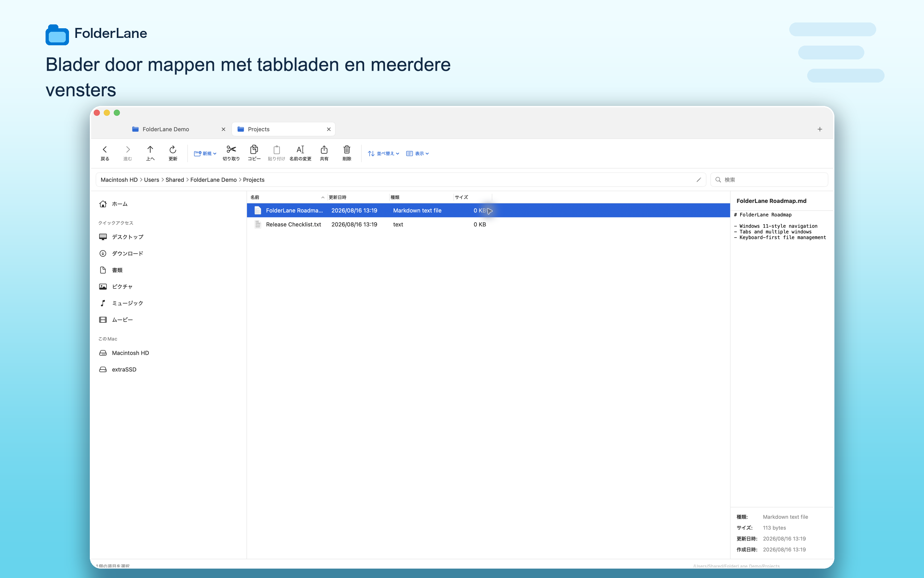Cut the selection with the scissors icon
The image size is (924, 578).
231,153
